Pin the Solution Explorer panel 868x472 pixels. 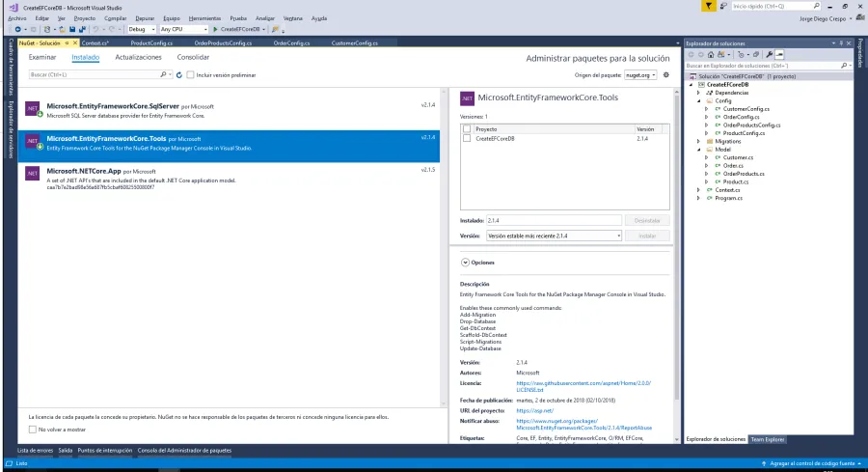[841, 43]
